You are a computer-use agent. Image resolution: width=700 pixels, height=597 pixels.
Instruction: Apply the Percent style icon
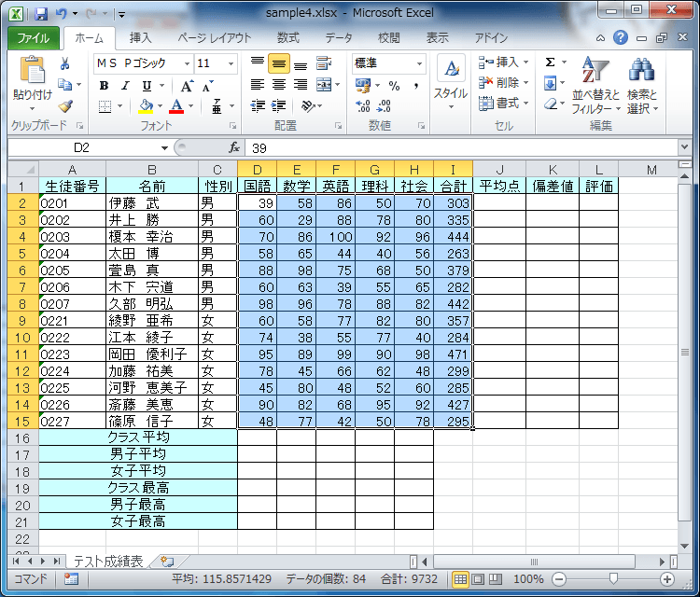tap(394, 85)
